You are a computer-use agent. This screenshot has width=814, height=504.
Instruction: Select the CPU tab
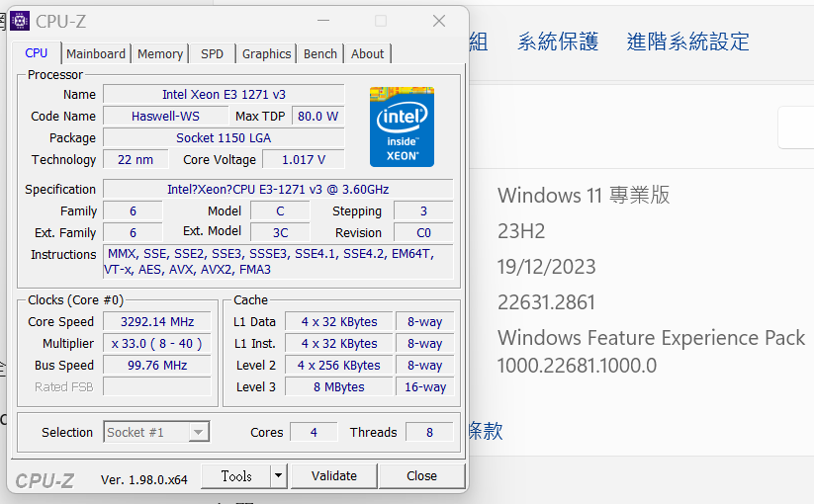click(x=37, y=53)
